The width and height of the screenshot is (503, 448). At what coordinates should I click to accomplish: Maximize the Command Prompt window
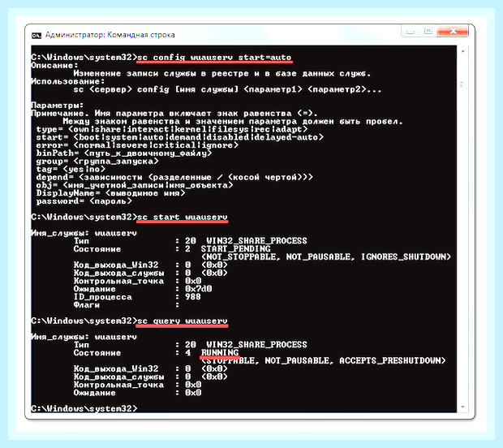point(428,31)
